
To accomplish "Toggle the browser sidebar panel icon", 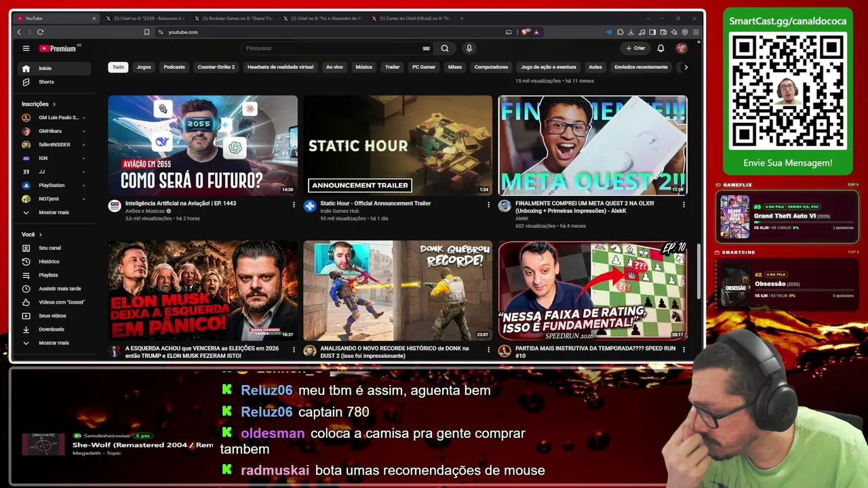I will click(x=652, y=32).
